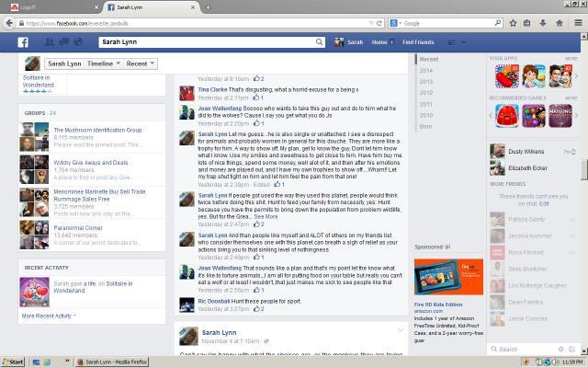Open the post options chevron on Sarah Lynn post
The width and height of the screenshot is (588, 368).
pos(401,330)
